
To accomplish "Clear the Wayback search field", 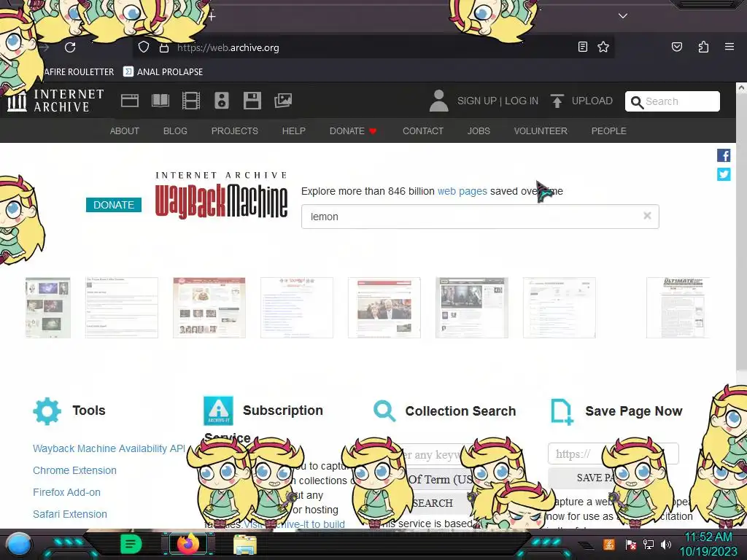I will pos(647,216).
